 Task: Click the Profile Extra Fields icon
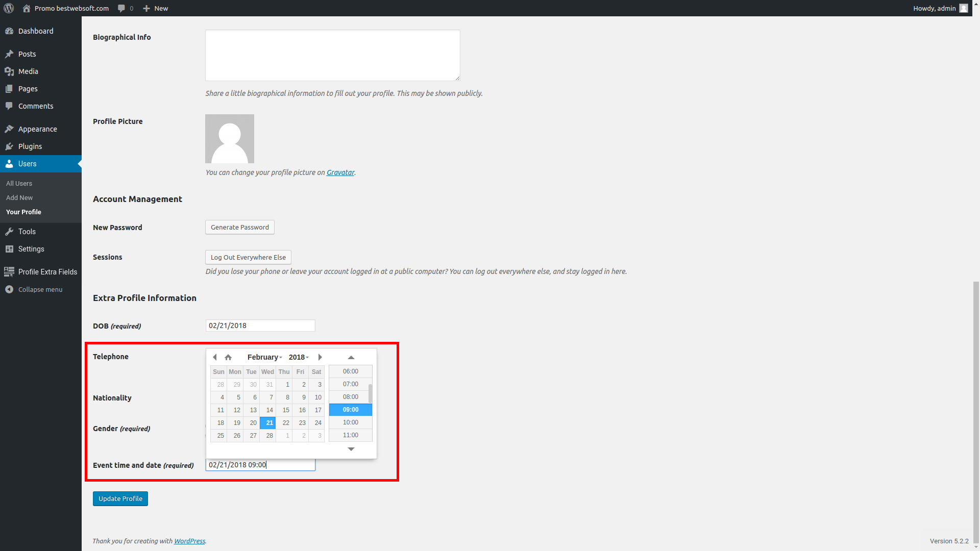(9, 272)
